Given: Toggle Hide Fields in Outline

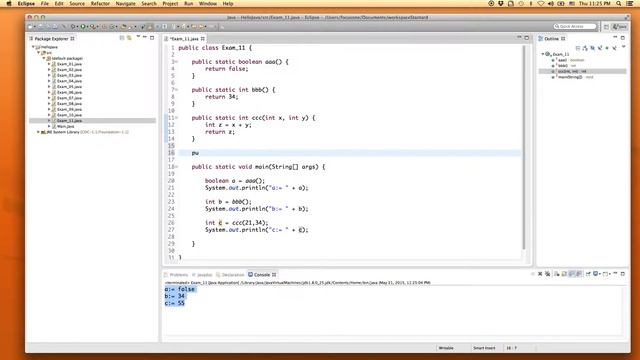Looking at the screenshot, I should 592,48.
